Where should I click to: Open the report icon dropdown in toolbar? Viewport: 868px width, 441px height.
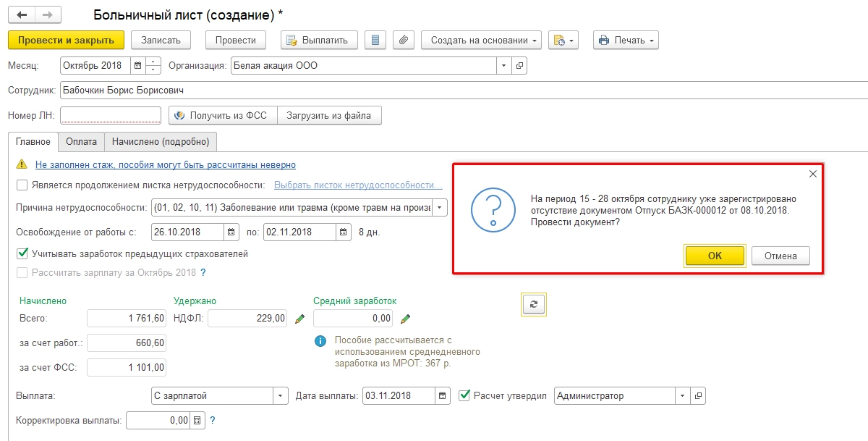(x=563, y=40)
